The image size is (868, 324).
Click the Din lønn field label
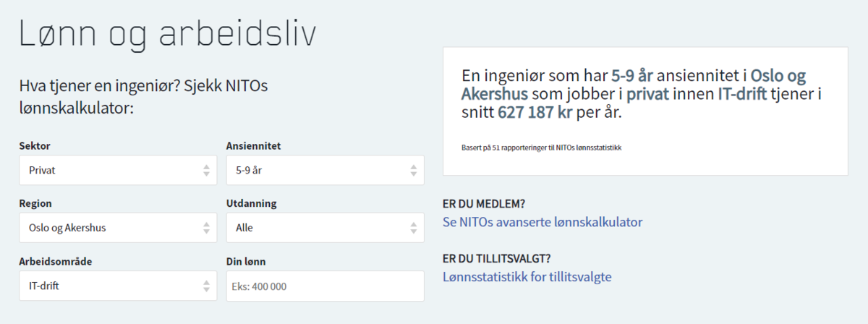click(x=246, y=261)
